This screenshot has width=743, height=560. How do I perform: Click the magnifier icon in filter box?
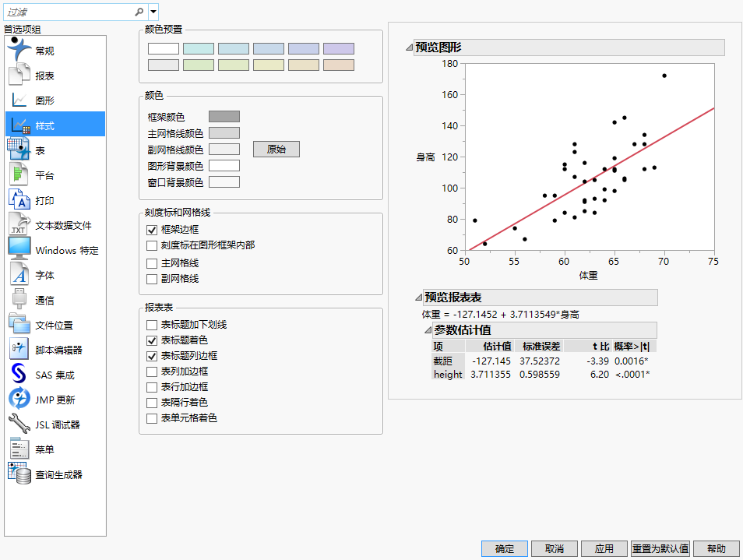pos(139,12)
